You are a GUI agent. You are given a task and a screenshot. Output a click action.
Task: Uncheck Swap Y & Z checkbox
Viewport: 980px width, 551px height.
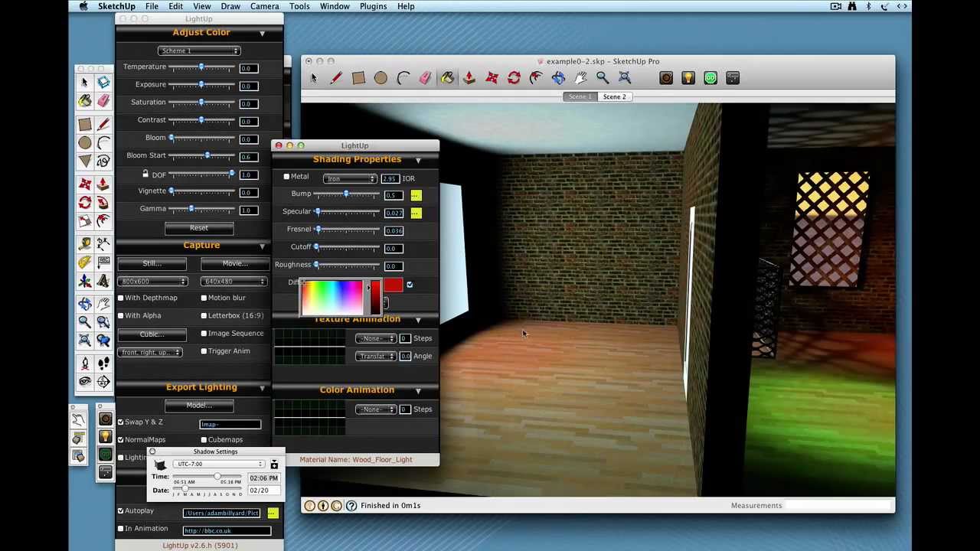pyautogui.click(x=120, y=422)
